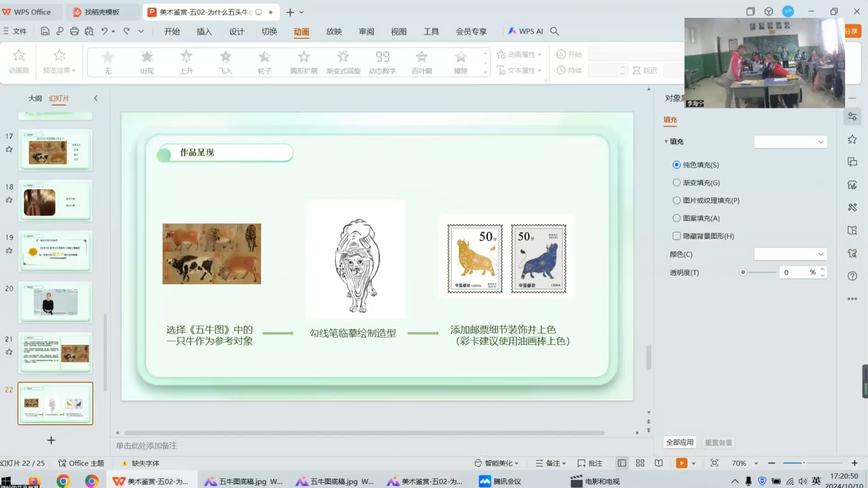Open the 放映 ribbon tab
This screenshot has width=868, height=488.
334,31
